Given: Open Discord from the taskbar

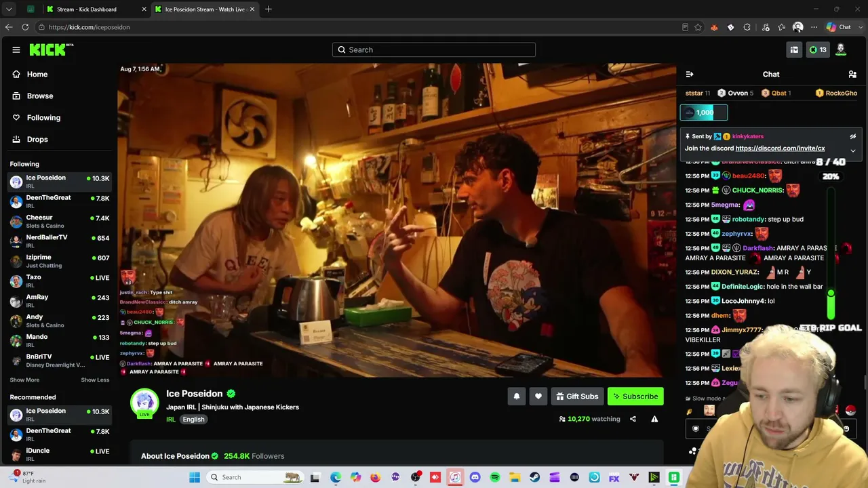Looking at the screenshot, I should (x=475, y=477).
